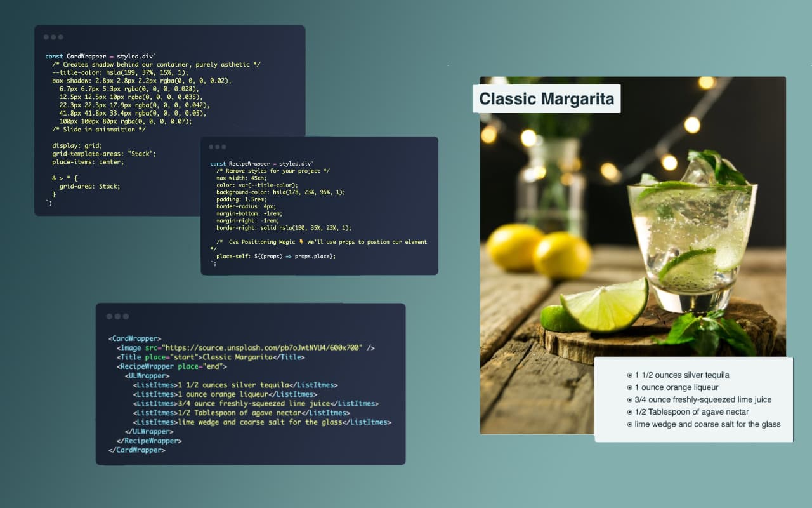Select the bullet beside "1/2 Tablespoon of agave nectar" on card
The image size is (812, 508).
coord(629,412)
